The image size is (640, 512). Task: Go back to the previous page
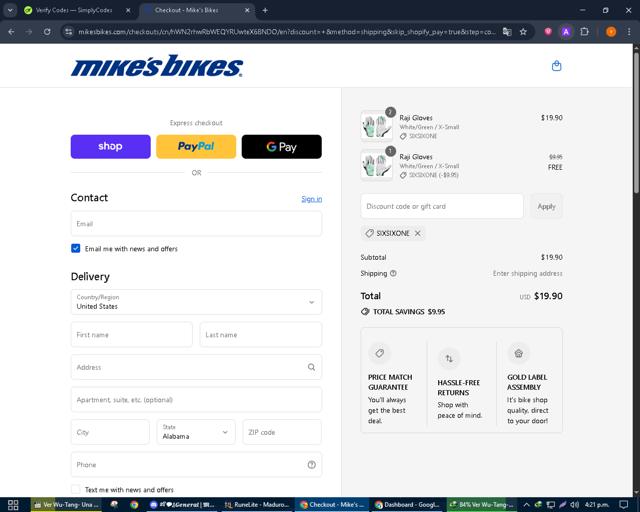11,31
